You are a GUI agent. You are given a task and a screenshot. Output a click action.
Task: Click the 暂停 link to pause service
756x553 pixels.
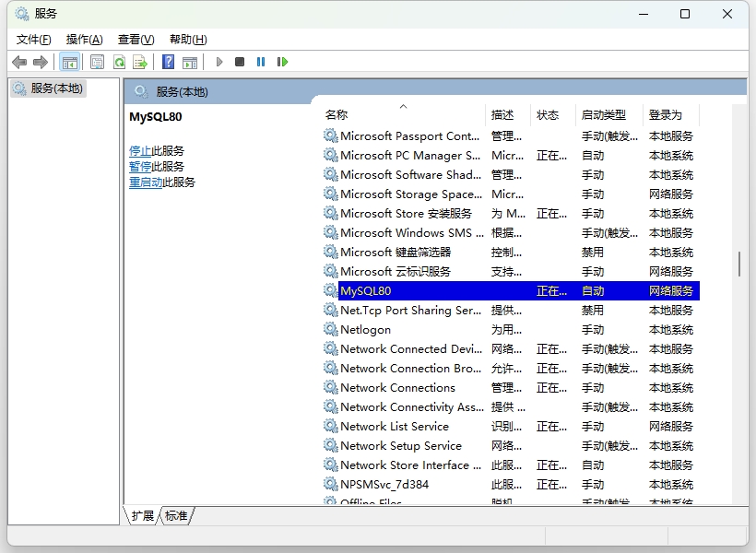tap(140, 167)
